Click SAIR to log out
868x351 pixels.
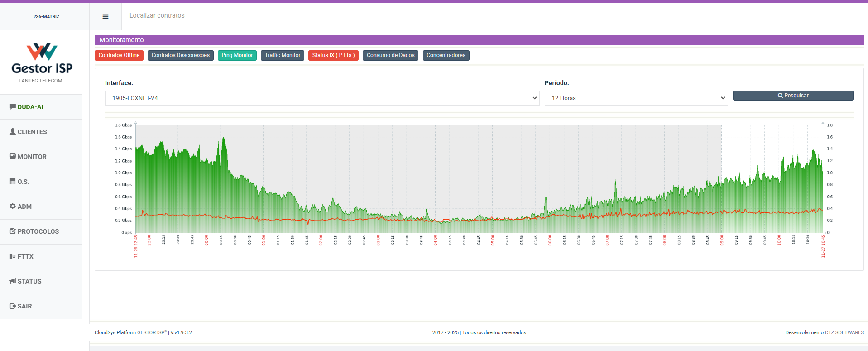click(x=24, y=306)
